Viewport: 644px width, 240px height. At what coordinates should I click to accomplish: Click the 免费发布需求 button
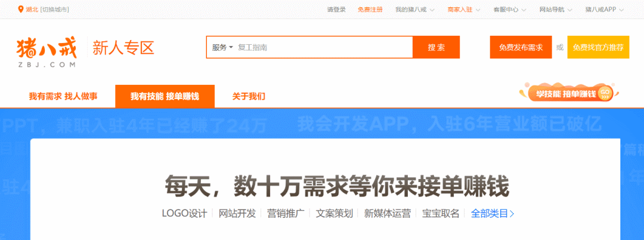tap(521, 48)
